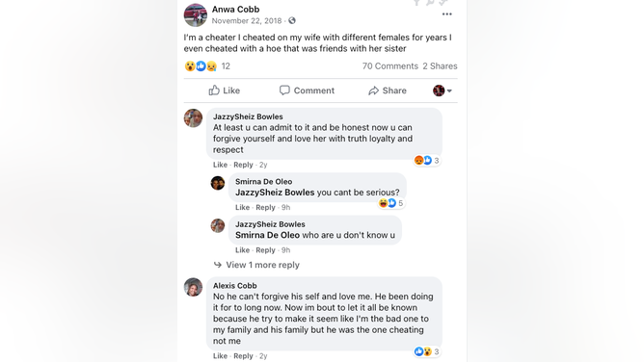Image resolution: width=644 pixels, height=362 pixels.
Task: Open the 2 Shares link
Action: pos(440,66)
